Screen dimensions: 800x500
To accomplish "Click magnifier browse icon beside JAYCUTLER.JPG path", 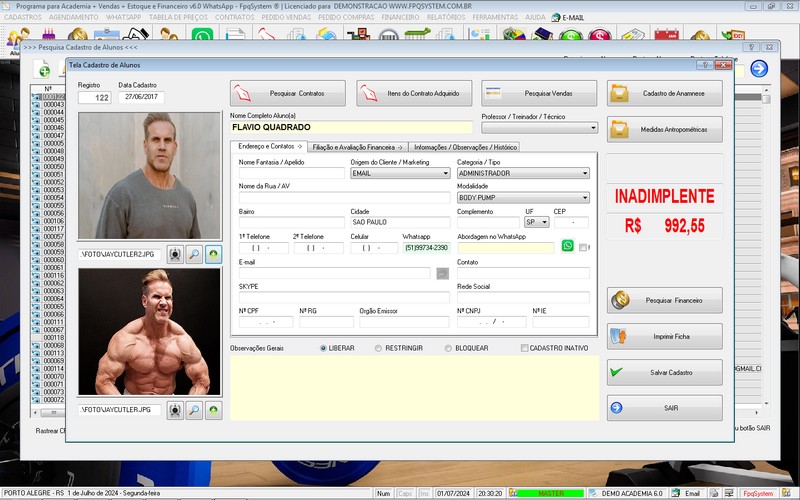I will click(x=194, y=410).
